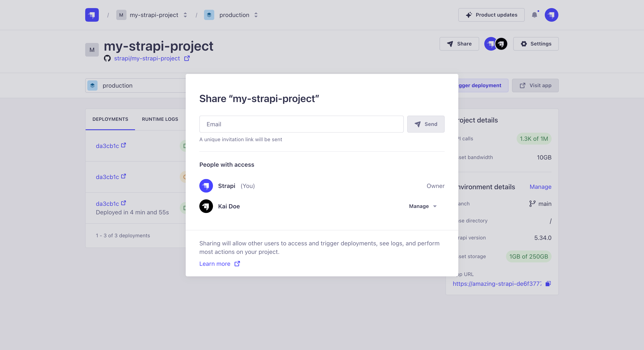Switch to the Runtime Logs tab
This screenshot has height=350, width=644.
pos(160,119)
